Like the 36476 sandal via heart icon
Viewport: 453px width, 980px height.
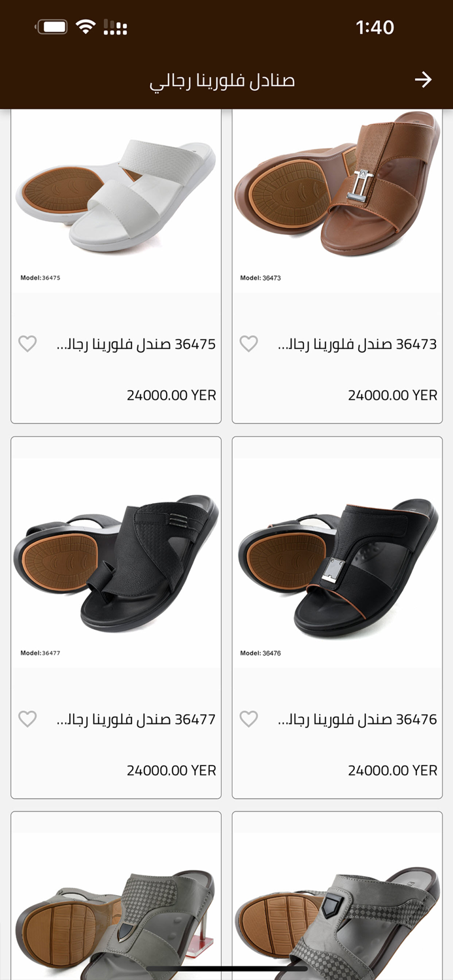click(248, 719)
